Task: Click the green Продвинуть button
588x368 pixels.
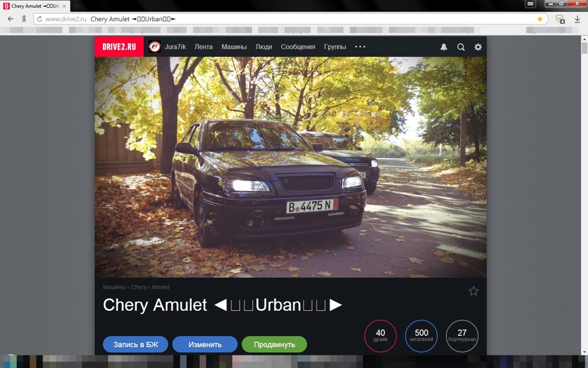Action: (x=274, y=344)
